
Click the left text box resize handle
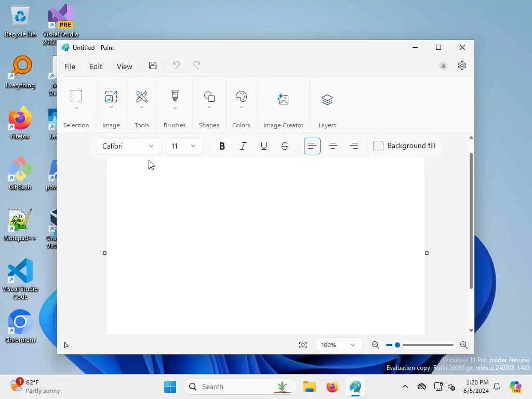click(104, 253)
